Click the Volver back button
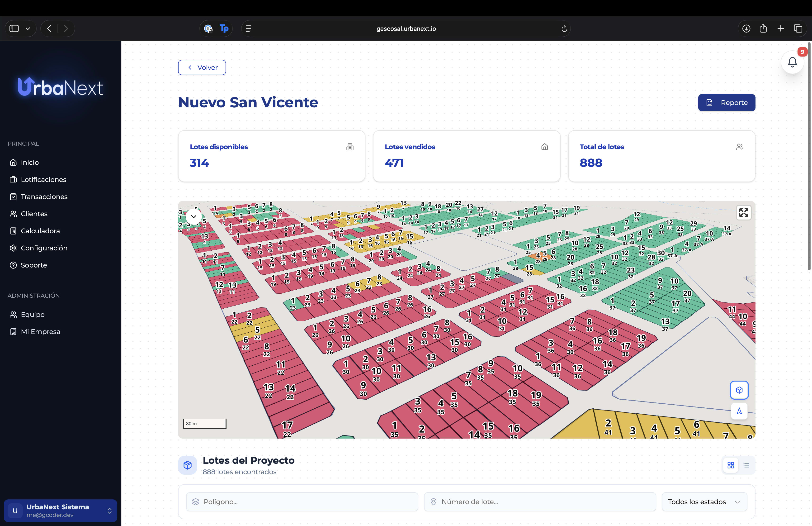The height and width of the screenshot is (526, 812). [x=202, y=67]
